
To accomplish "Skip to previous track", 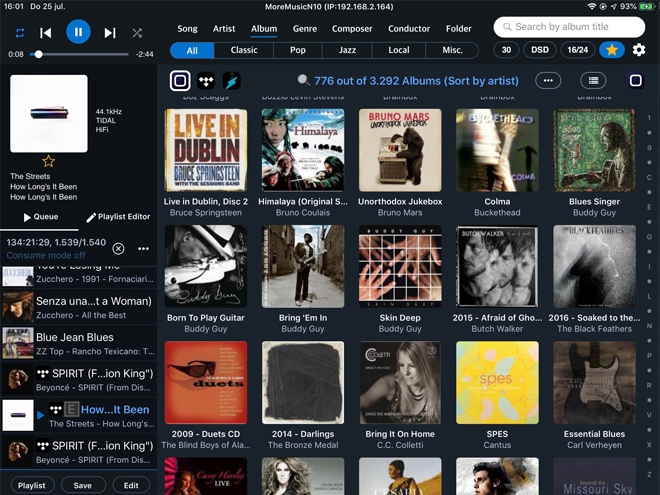I will point(45,33).
